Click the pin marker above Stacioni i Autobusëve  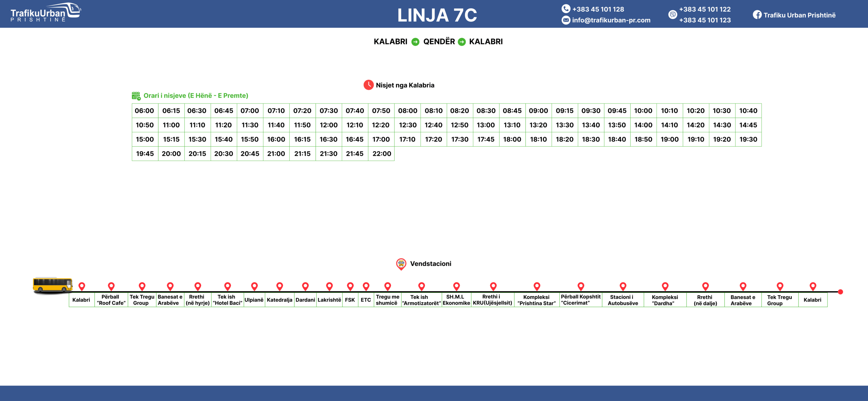623,286
